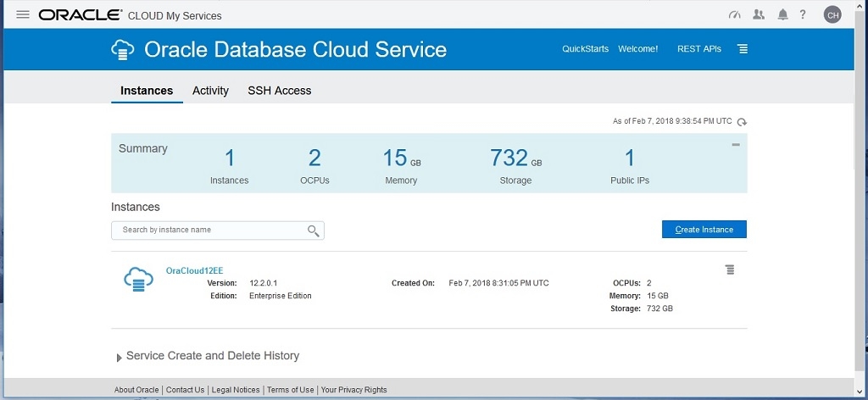The image size is (868, 400).
Task: Switch to the Instances tab
Action: click(x=147, y=91)
